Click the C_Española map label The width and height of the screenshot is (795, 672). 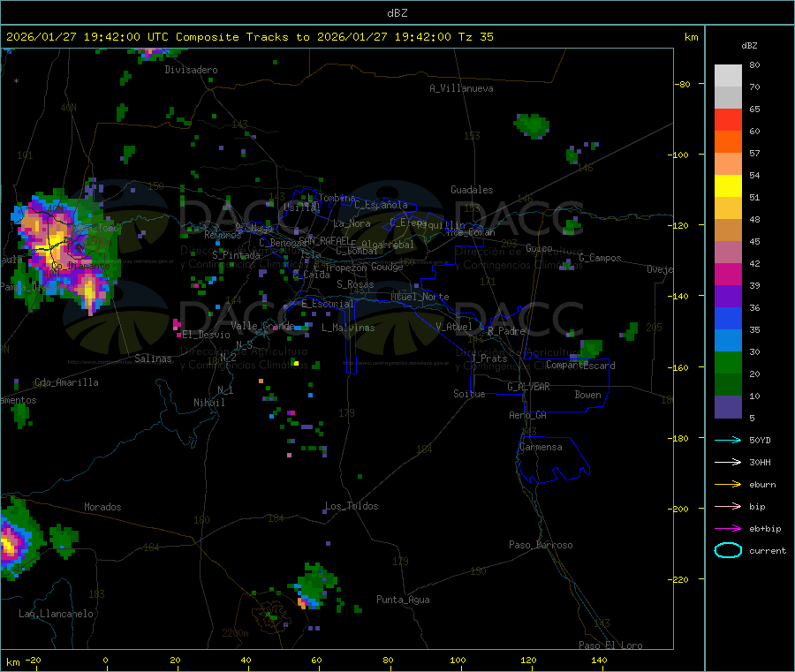381,205
